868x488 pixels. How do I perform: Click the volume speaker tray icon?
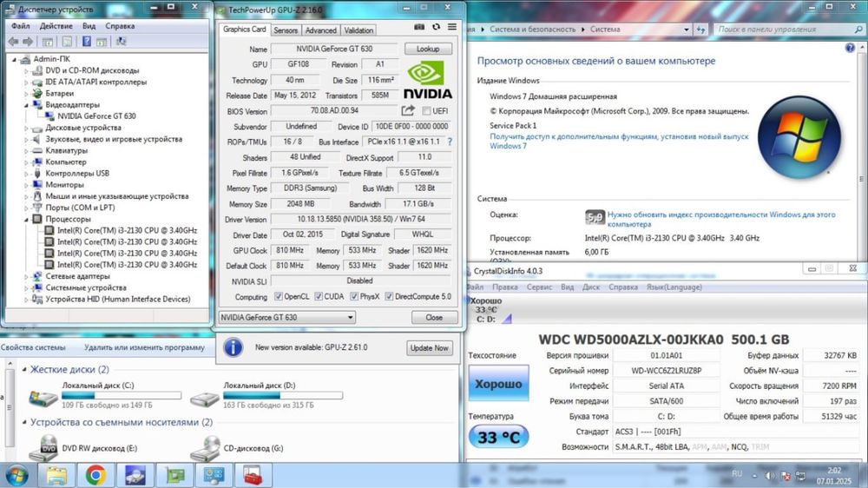(769, 476)
